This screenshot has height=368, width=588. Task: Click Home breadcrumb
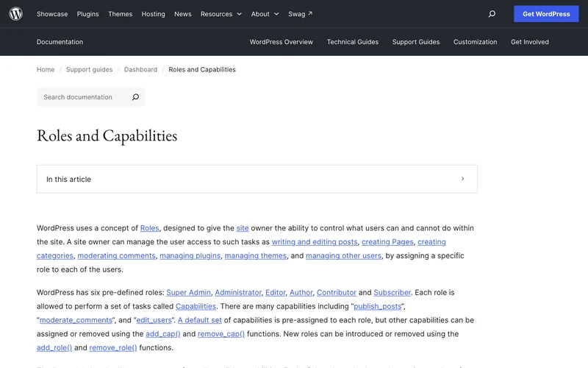tap(46, 69)
